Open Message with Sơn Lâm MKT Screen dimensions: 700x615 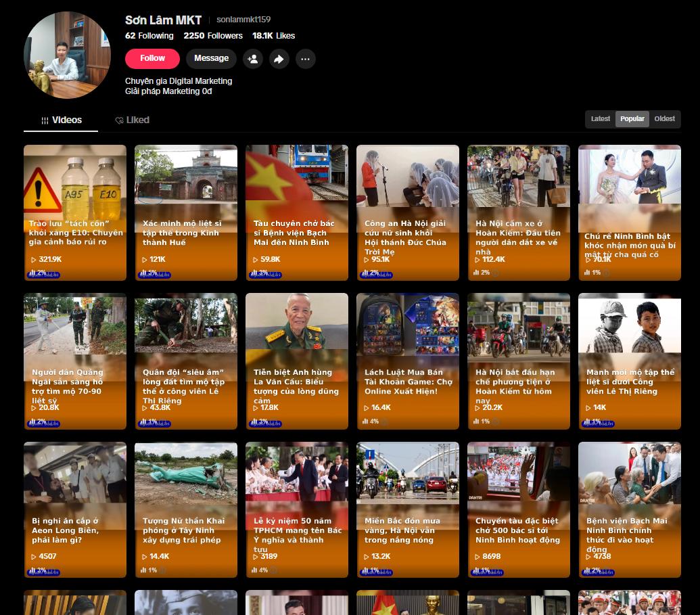pos(211,58)
